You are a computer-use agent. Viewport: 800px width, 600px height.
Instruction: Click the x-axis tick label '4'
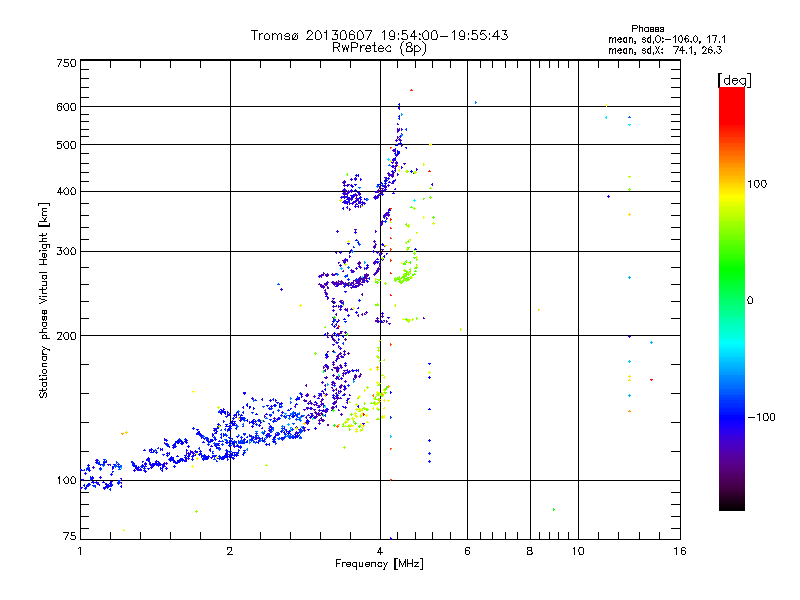point(380,551)
